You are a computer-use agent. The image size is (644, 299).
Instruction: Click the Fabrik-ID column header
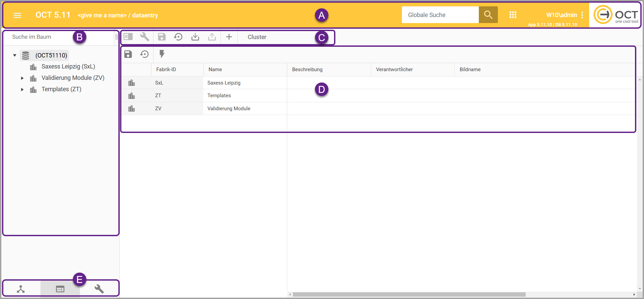[x=166, y=69]
